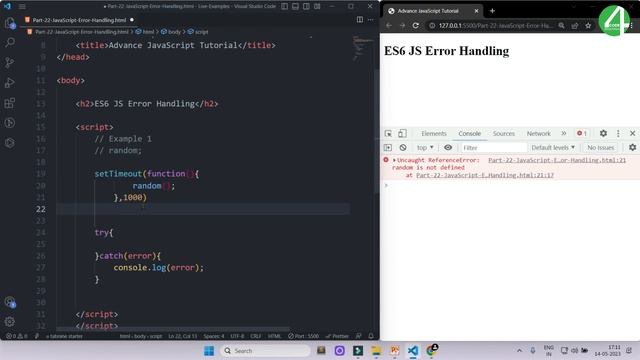Image resolution: width=640 pixels, height=360 pixels.
Task: Click 'Ln 22, Col 13' status entry
Action: [182, 336]
